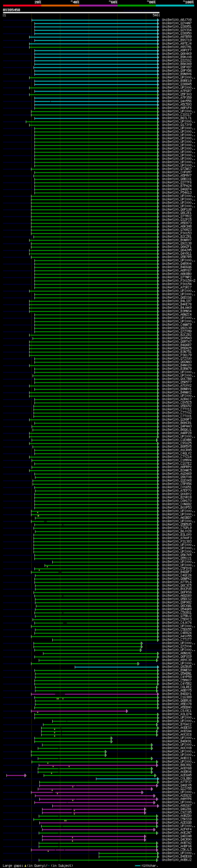
Task: Click the cyan alignment bar for UniRef100_Q9ZRU5
Action: pyautogui.click(x=117, y=667)
